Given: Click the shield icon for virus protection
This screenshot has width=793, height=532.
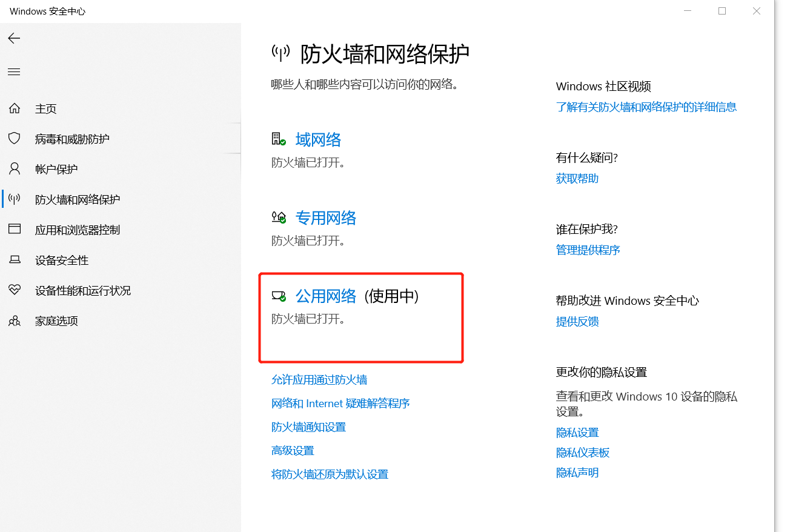Looking at the screenshot, I should point(15,139).
